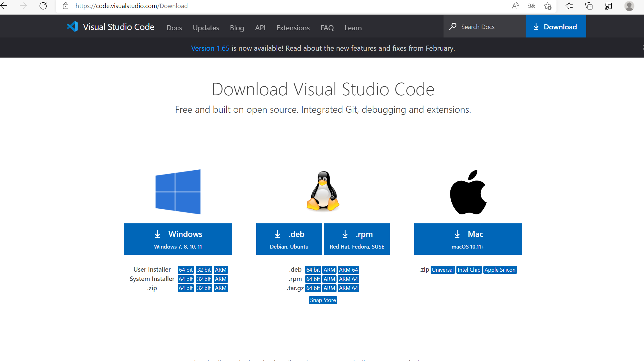Click the user profile avatar icon
The height and width of the screenshot is (361, 644).
pos(629,6)
